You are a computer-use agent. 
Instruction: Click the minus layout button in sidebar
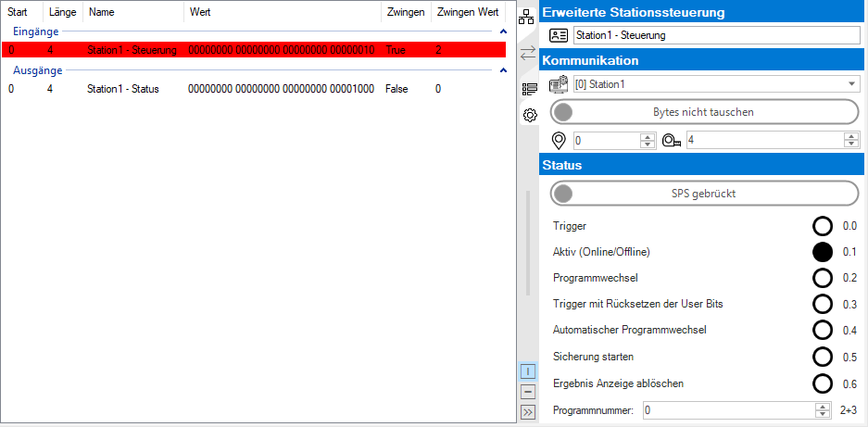coord(527,392)
